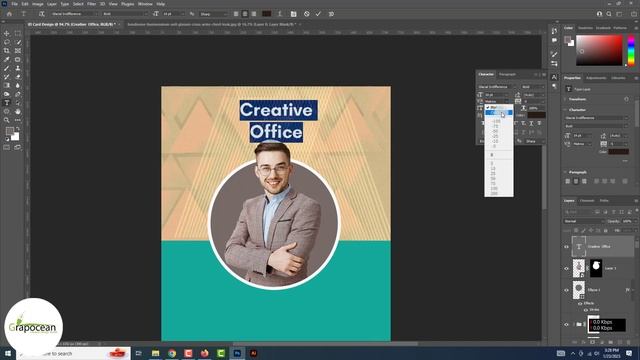Image resolution: width=640 pixels, height=360 pixels.
Task: Center align text in options bar
Action: click(x=245, y=14)
